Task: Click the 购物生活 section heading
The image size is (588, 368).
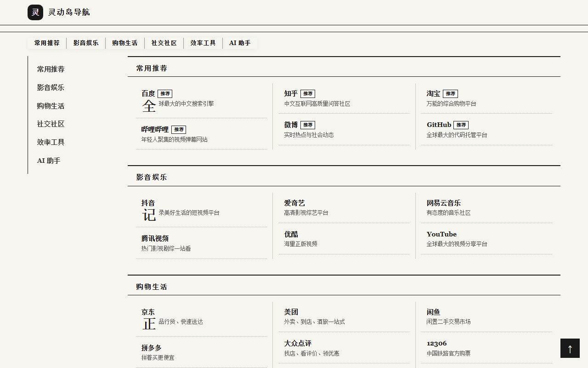Action: pos(152,287)
